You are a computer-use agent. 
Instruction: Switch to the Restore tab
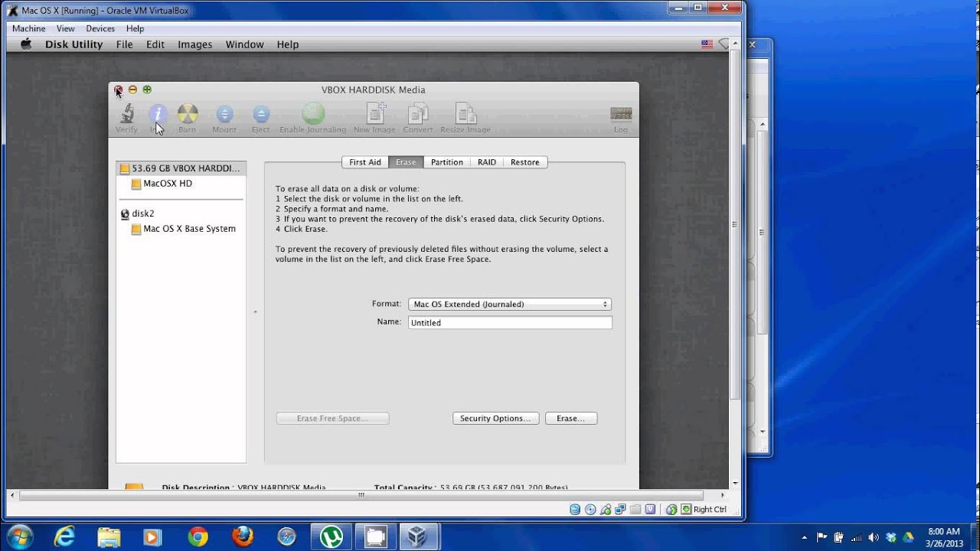[525, 162]
